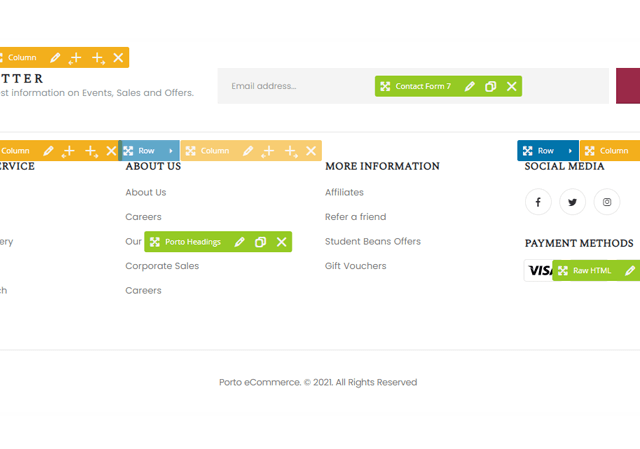Edit Porto Headings with the pencil icon
This screenshot has width=640, height=449.
pos(239,242)
